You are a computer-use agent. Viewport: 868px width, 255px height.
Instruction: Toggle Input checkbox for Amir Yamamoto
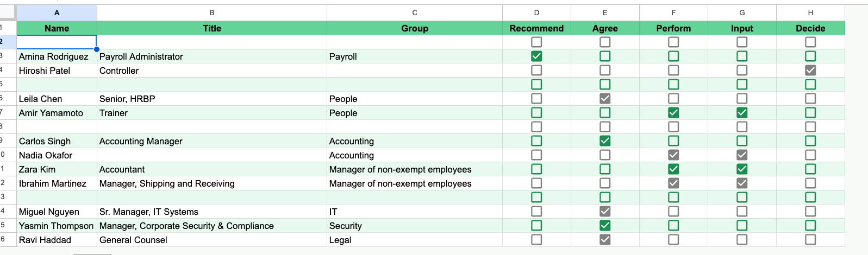742,112
